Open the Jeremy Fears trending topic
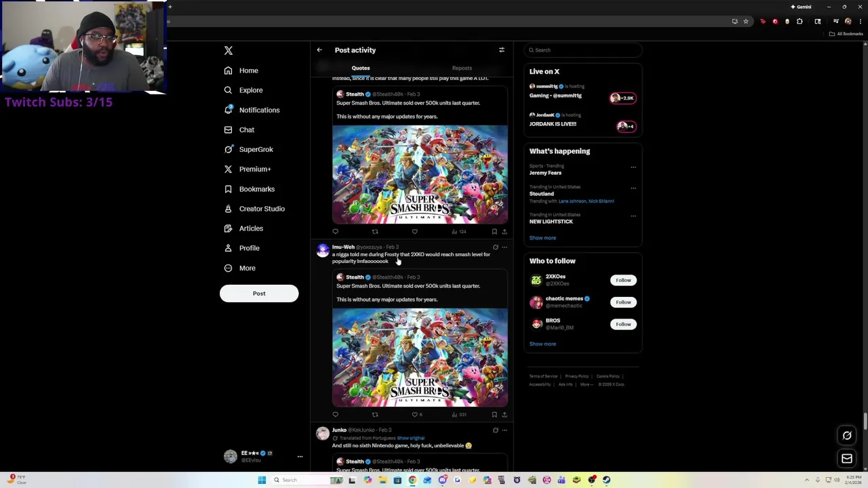Image resolution: width=868 pixels, height=488 pixels. click(545, 174)
